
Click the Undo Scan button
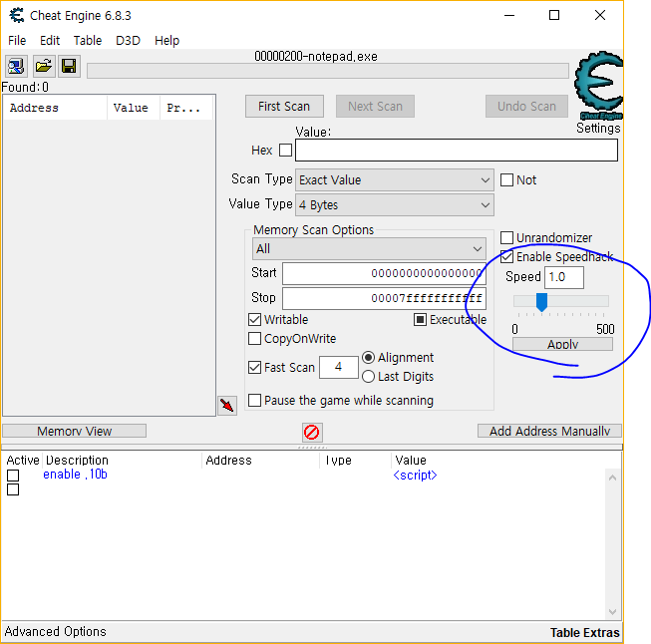click(526, 107)
